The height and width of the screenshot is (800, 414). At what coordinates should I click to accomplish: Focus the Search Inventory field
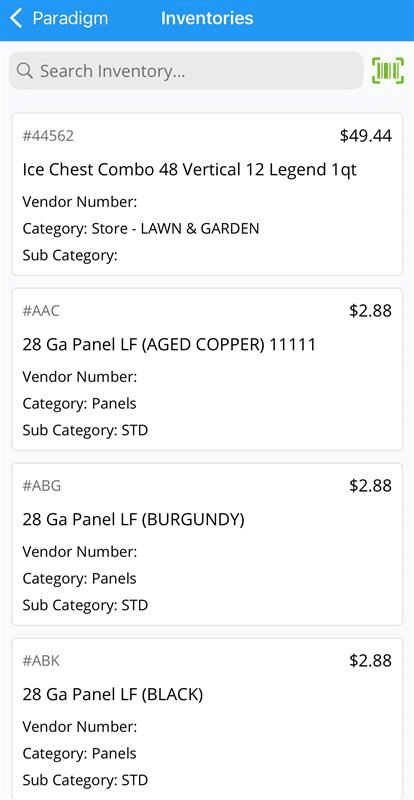186,70
